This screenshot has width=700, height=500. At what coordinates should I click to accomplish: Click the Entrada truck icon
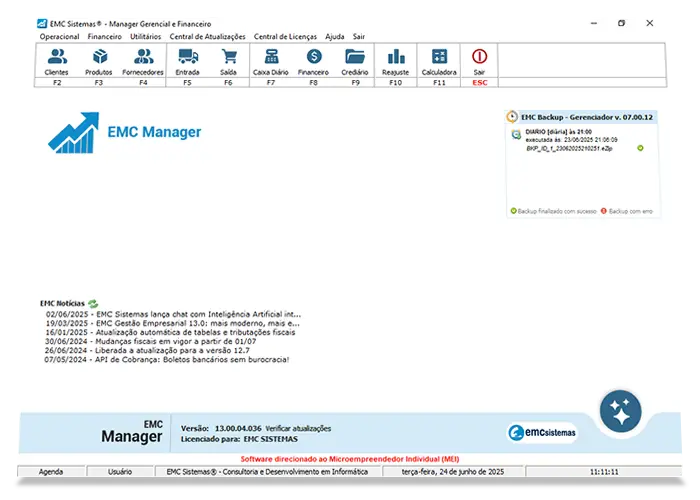(188, 57)
